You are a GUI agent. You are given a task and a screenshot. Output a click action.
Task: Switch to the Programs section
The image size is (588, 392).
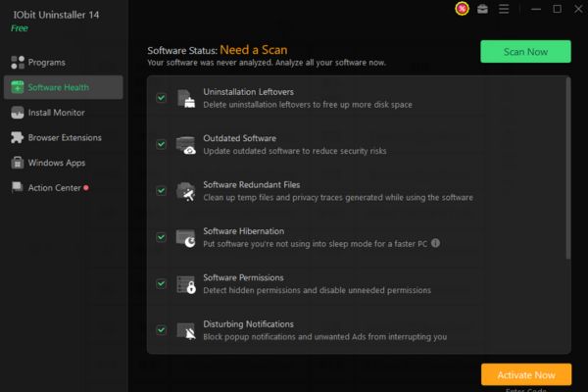pyautogui.click(x=46, y=63)
